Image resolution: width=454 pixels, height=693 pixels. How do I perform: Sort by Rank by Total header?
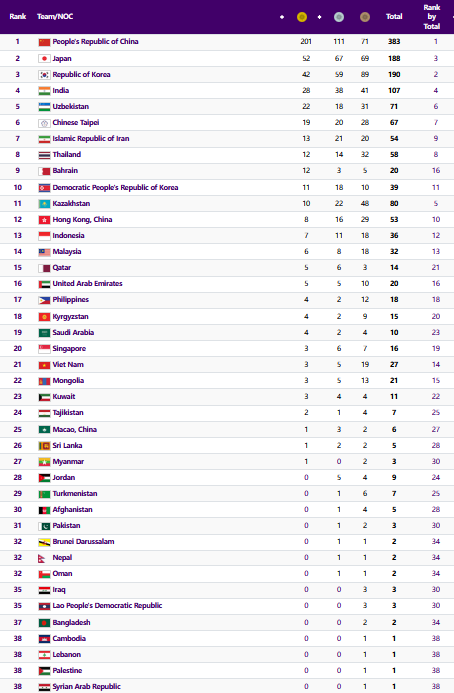tap(431, 17)
